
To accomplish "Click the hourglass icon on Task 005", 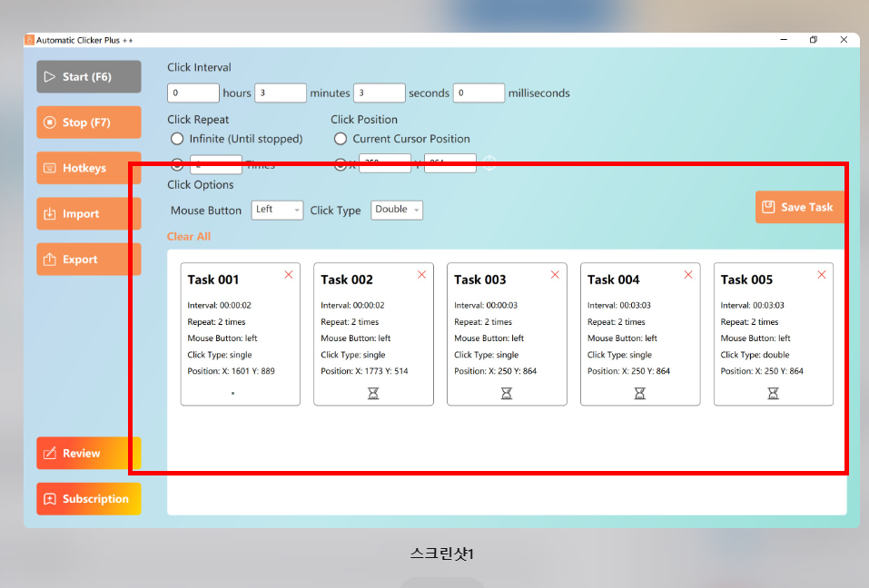I will (x=773, y=393).
